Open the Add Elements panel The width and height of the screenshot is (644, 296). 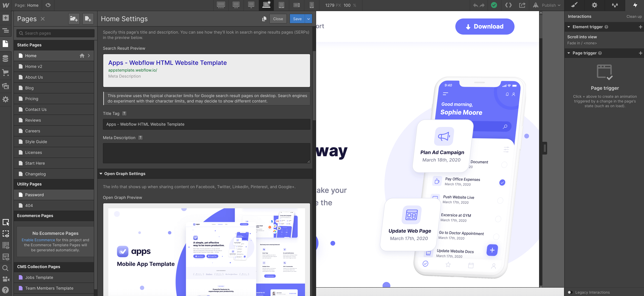[6, 18]
